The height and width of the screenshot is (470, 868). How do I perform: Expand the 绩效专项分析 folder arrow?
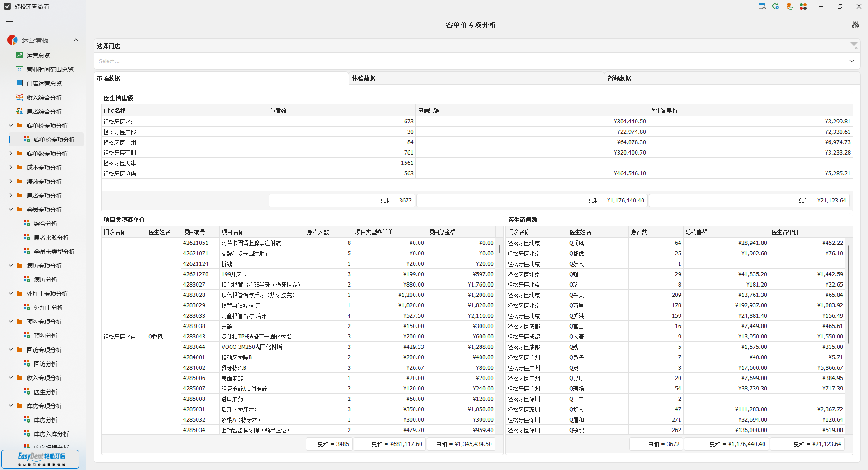click(11, 181)
